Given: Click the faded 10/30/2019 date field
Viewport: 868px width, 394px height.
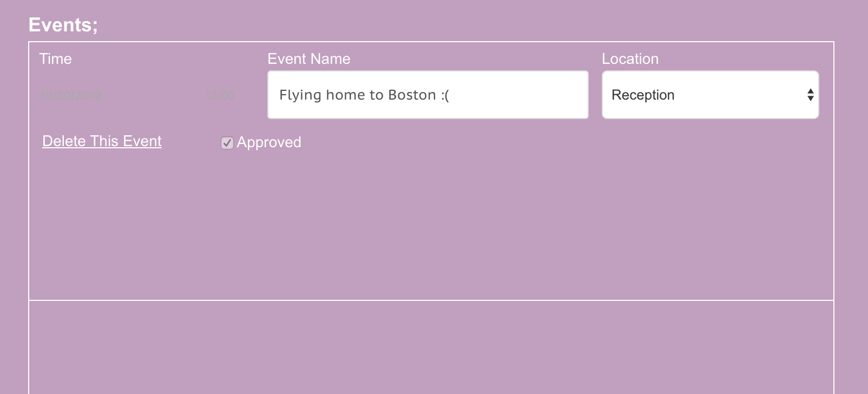Looking at the screenshot, I should [x=71, y=96].
